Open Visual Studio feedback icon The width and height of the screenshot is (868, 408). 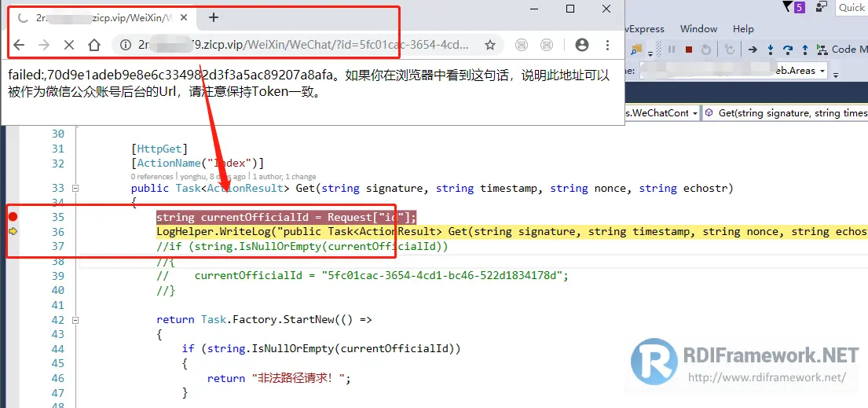(822, 6)
